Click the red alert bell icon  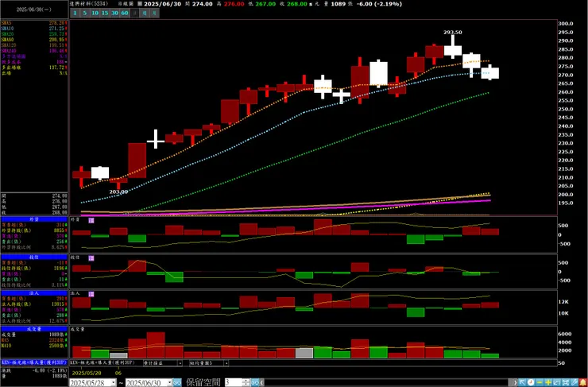click(582, 382)
